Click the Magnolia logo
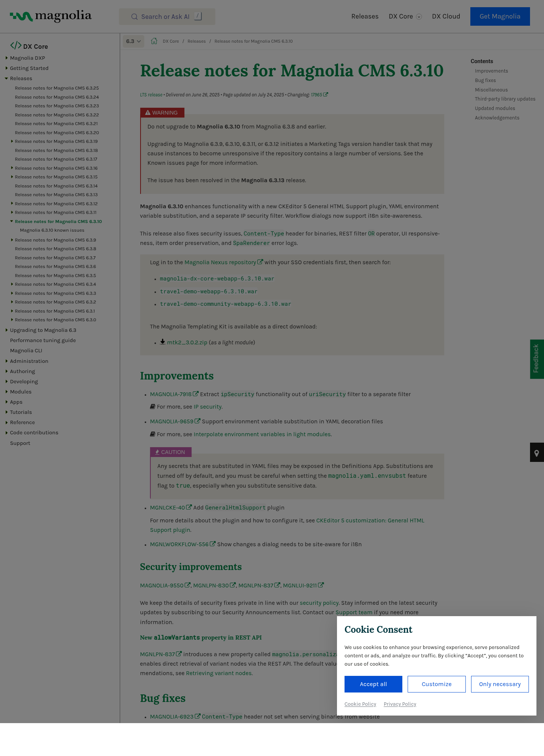Viewport: 544px width, 756px height. [51, 16]
